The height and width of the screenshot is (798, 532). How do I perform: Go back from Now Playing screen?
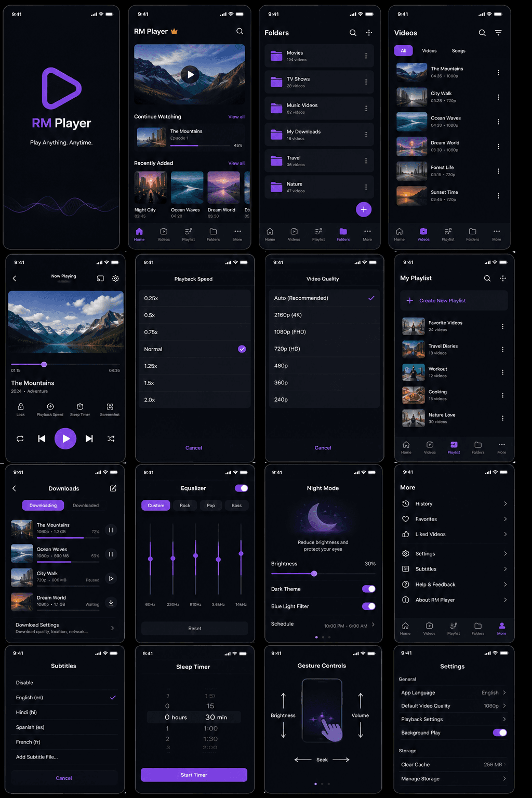15,278
